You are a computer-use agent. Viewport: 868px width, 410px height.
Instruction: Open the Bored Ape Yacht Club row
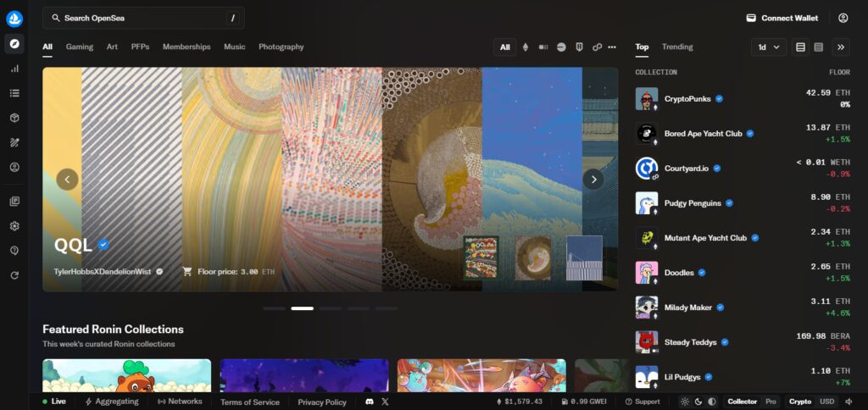click(743, 133)
